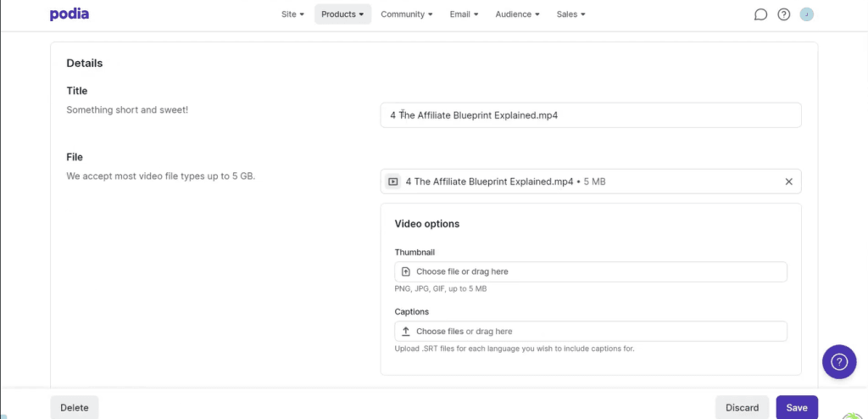Click the help question mark in header
Viewport: 868px width, 419px height.
point(784,14)
